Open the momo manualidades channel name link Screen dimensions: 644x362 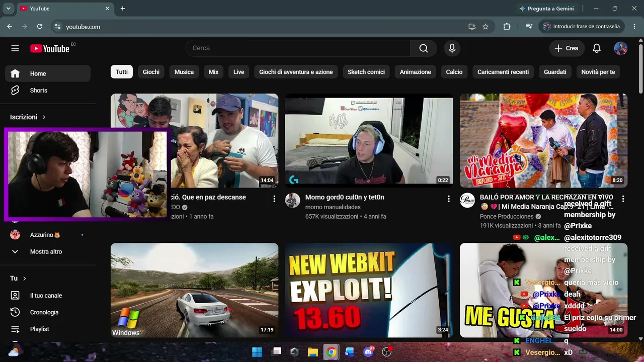point(333,207)
